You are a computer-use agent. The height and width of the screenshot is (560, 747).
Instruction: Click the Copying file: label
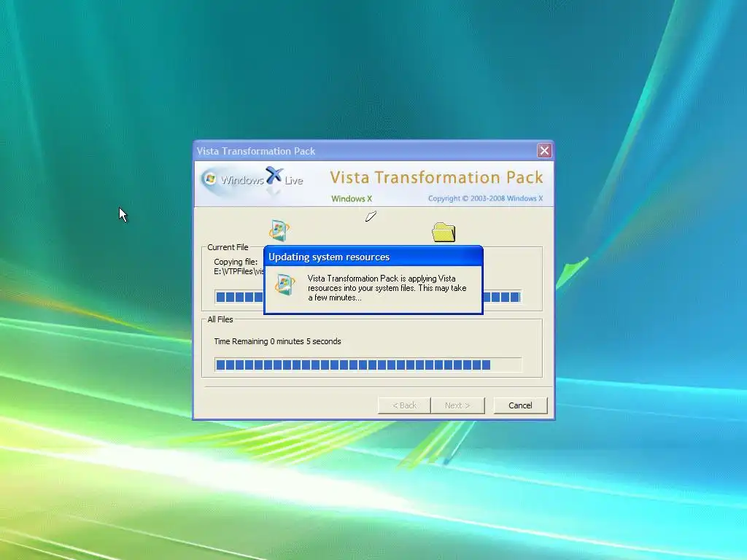[x=236, y=262]
